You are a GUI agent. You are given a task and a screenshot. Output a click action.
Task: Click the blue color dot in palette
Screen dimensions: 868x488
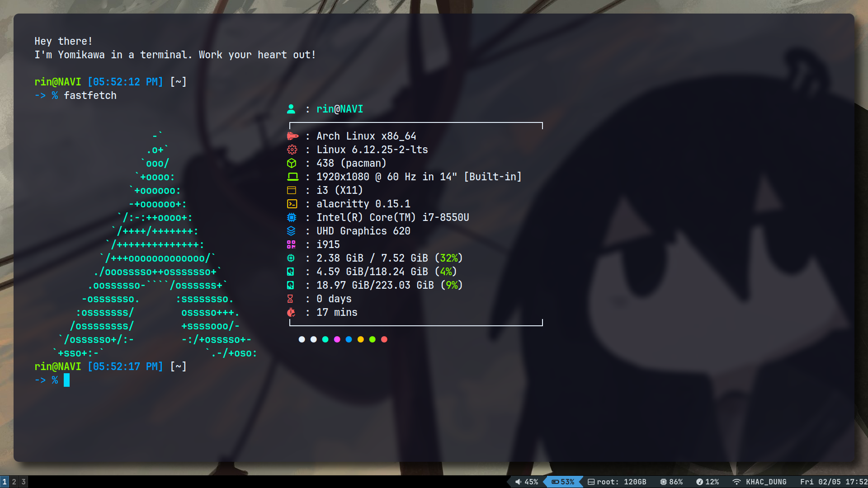[x=349, y=339]
